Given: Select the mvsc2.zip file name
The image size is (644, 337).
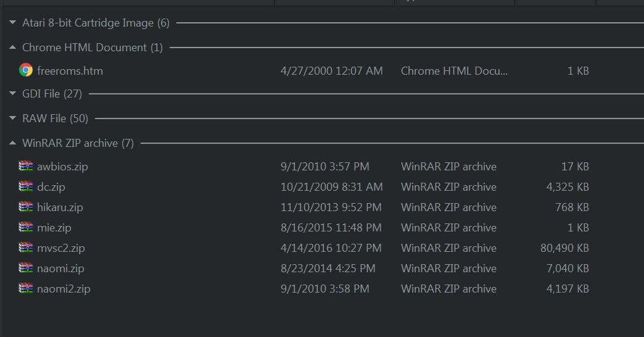Looking at the screenshot, I should pyautogui.click(x=61, y=248).
